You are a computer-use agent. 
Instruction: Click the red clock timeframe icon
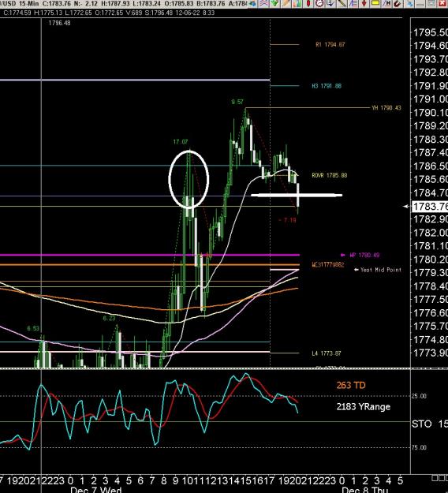[x=319, y=3]
